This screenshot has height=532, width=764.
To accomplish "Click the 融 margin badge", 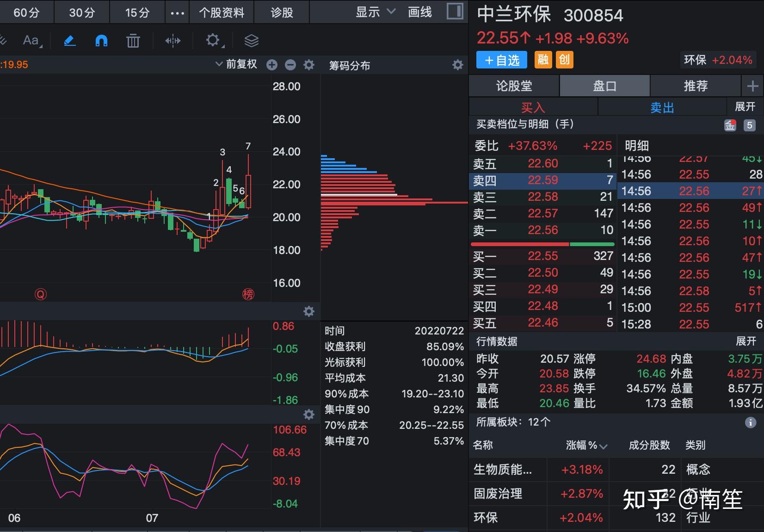I will [543, 60].
